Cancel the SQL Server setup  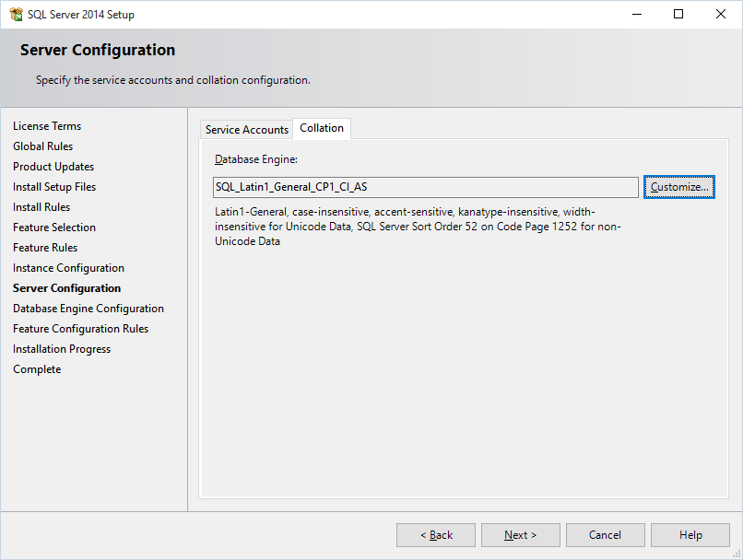[605, 535]
